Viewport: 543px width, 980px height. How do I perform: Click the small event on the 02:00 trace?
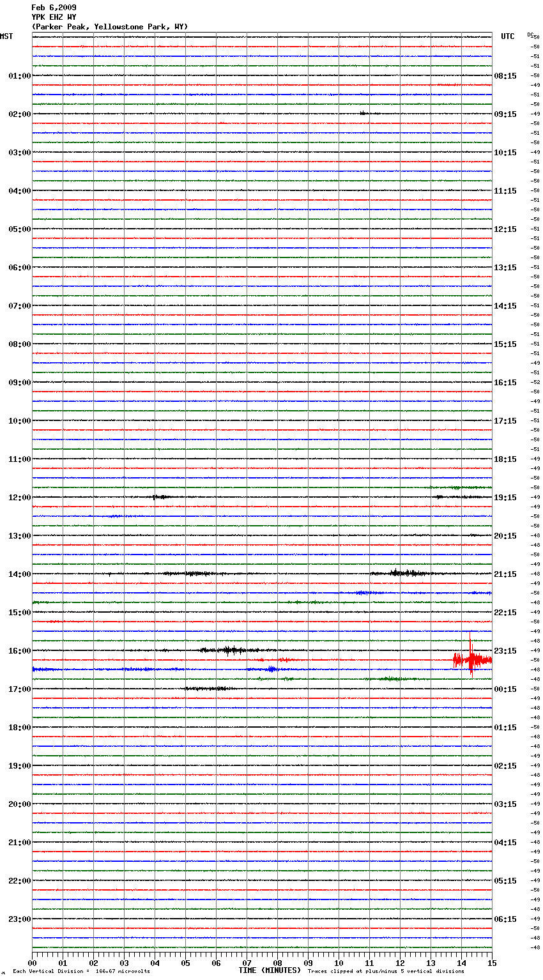click(x=363, y=113)
